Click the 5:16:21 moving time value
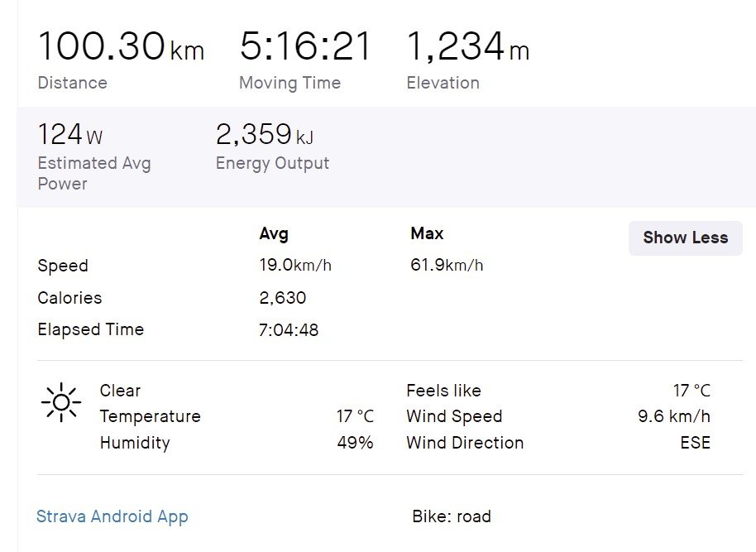The width and height of the screenshot is (756, 552). (306, 46)
